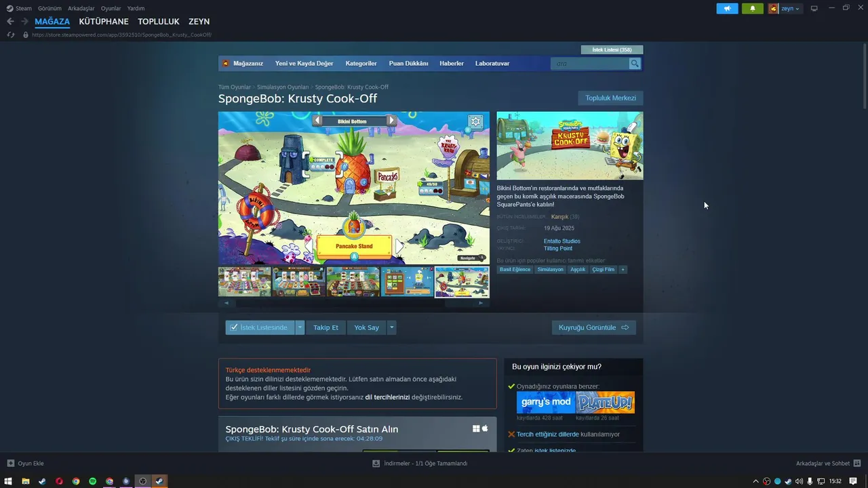
Task: Open the Kategoriler dropdown
Action: pyautogui.click(x=361, y=64)
